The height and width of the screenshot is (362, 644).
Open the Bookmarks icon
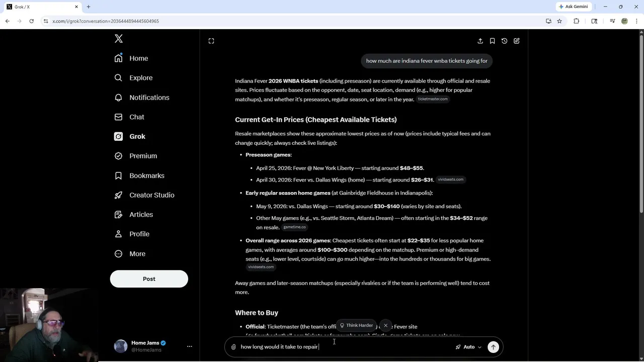tap(118, 175)
